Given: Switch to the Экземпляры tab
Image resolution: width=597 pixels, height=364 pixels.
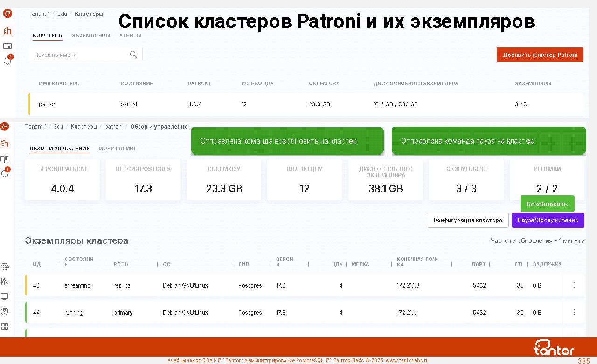Looking at the screenshot, I should click(91, 35).
